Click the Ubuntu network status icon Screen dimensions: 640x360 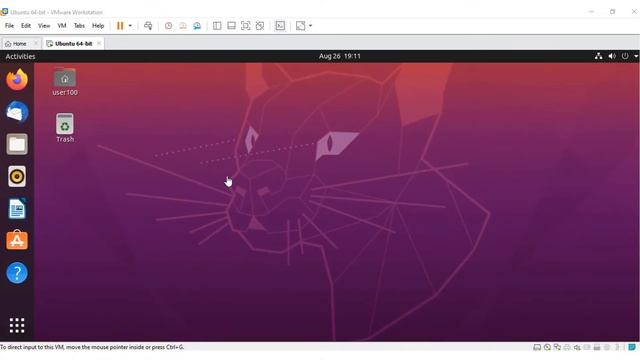click(x=598, y=56)
